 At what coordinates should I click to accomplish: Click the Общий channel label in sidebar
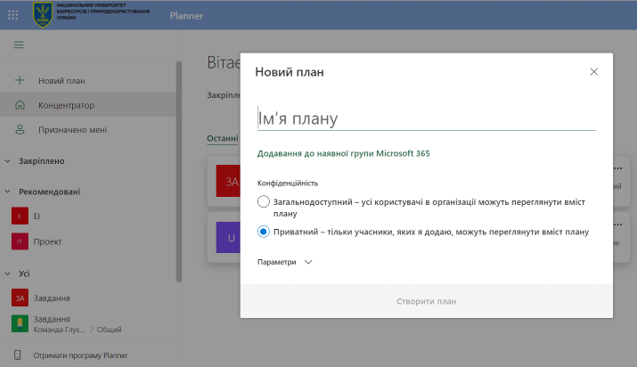point(109,330)
